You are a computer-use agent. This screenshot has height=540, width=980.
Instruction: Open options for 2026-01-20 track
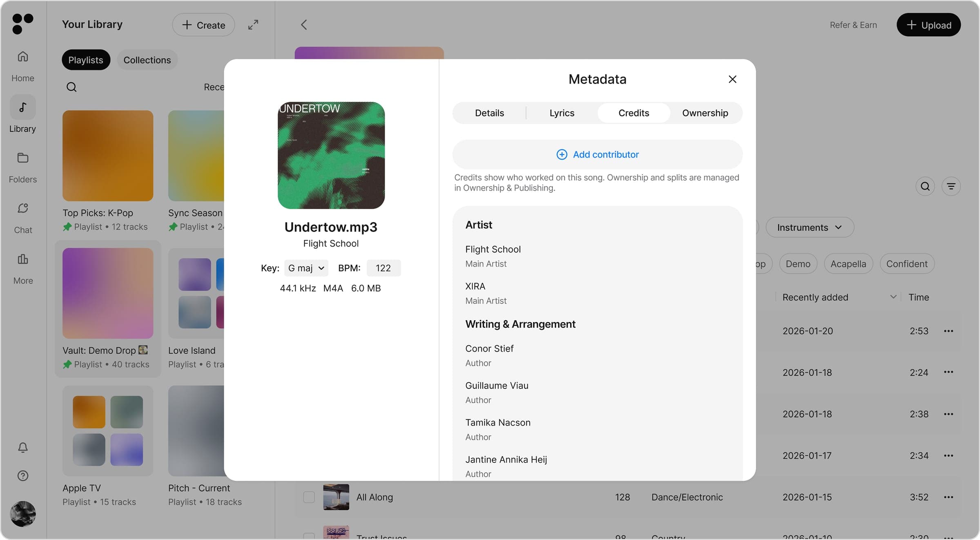tap(949, 331)
